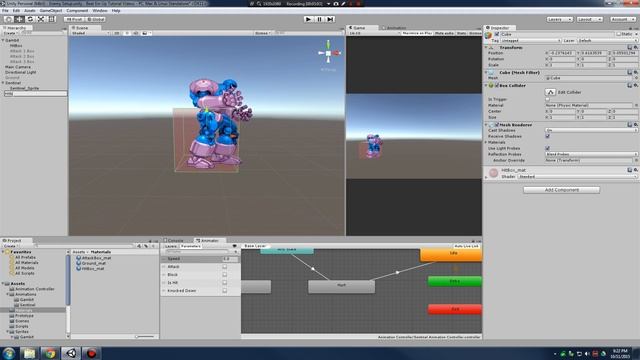Toggle Pivot/Center handle position
Image resolution: width=640 pixels, height=360 pixels.
(x=74, y=19)
